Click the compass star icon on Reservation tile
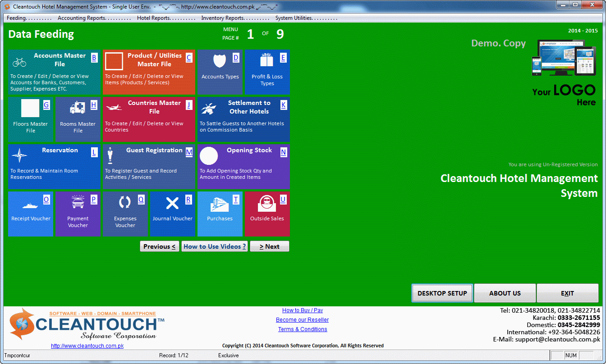606x364 pixels. (19, 155)
